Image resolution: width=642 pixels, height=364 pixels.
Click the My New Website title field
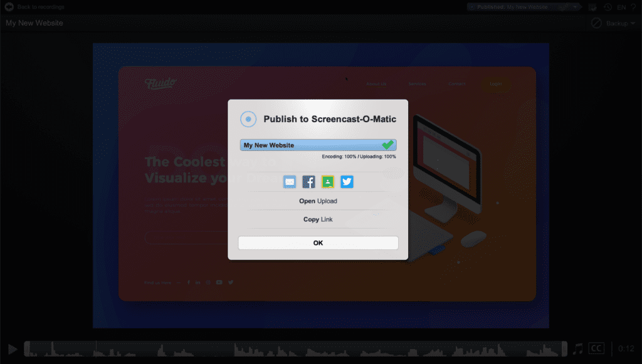pyautogui.click(x=34, y=23)
